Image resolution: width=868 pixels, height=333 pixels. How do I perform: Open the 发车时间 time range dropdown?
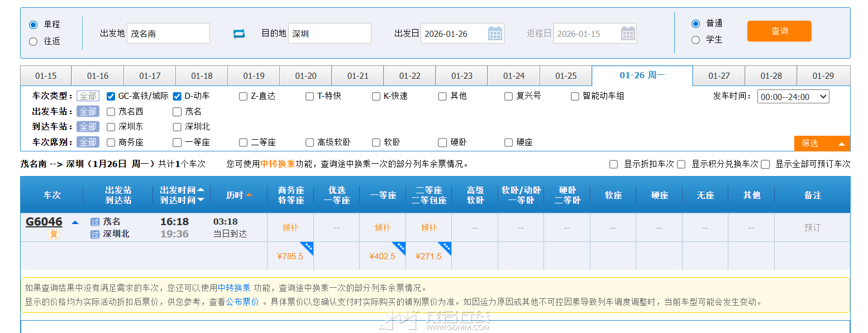[x=793, y=96]
